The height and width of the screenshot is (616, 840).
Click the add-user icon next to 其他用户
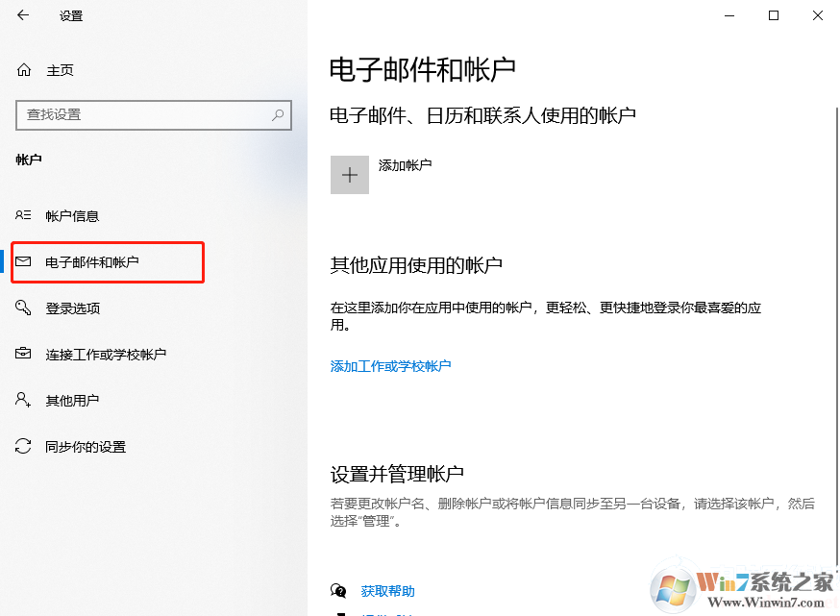tap(23, 400)
